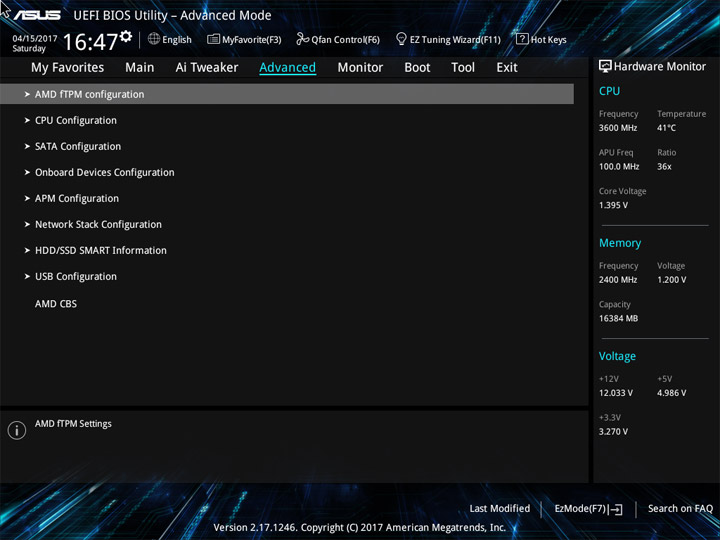
Task: Expand Network Stack Configuration arrow
Action: click(27, 225)
